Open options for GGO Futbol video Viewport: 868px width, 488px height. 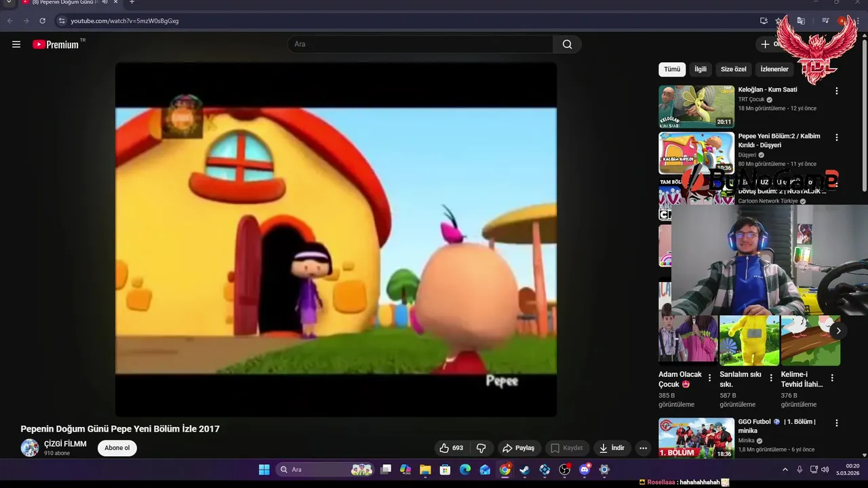[836, 423]
